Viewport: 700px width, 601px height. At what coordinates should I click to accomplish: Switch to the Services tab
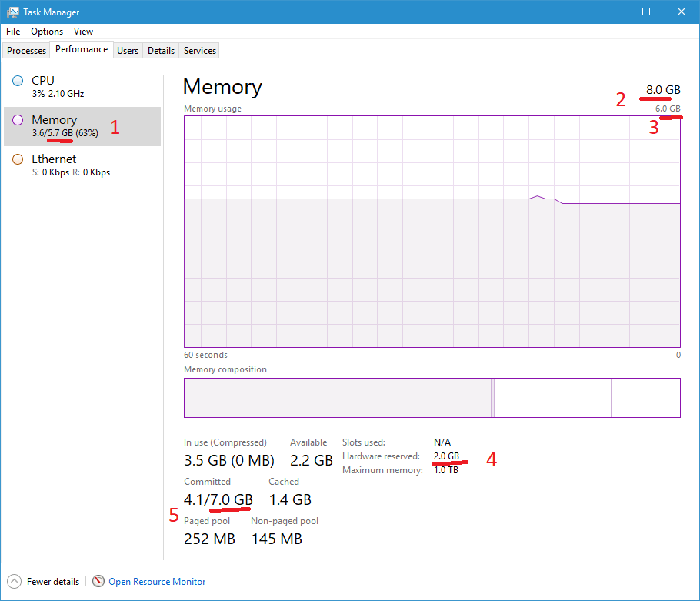pos(198,50)
